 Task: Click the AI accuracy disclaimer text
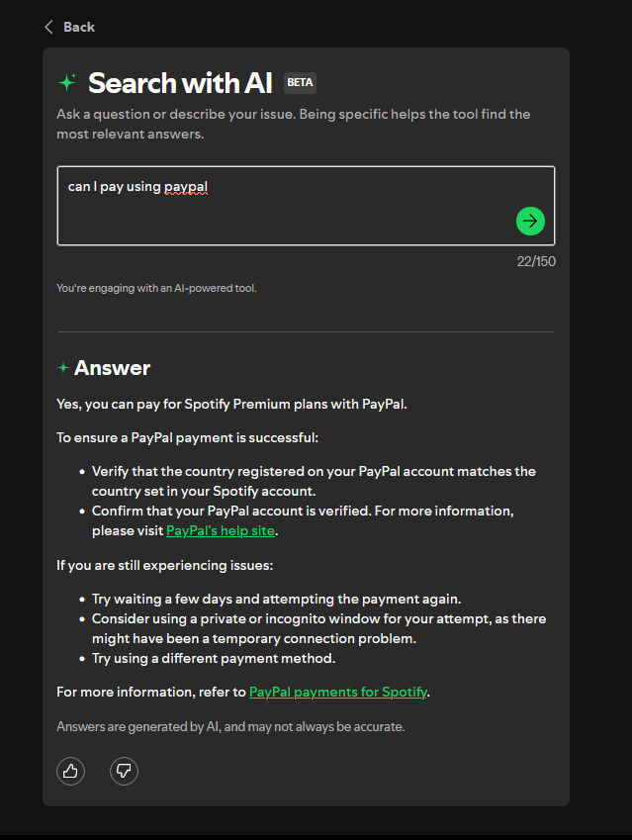(x=230, y=727)
